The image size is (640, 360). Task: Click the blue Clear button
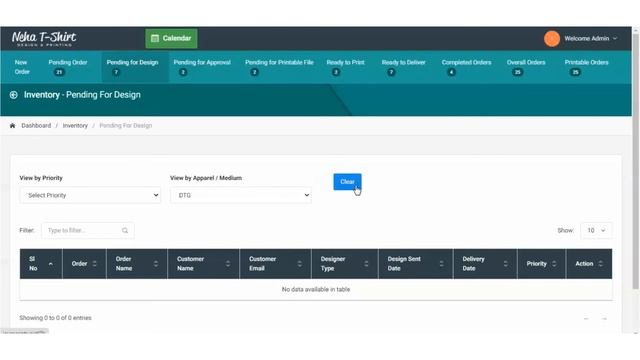[x=347, y=182]
